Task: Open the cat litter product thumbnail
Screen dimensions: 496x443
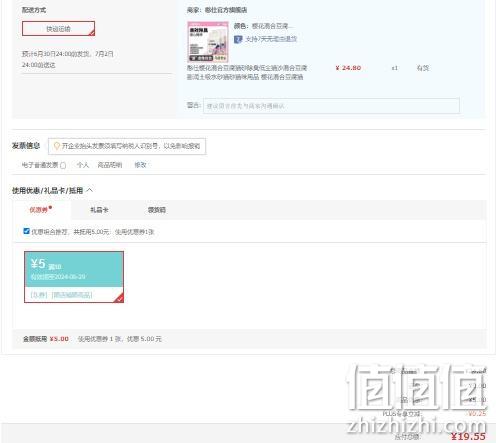Action: coord(208,42)
